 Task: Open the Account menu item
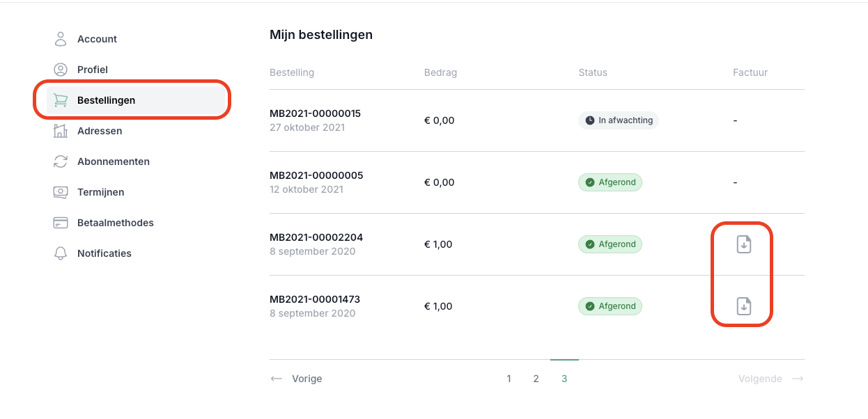[97, 39]
